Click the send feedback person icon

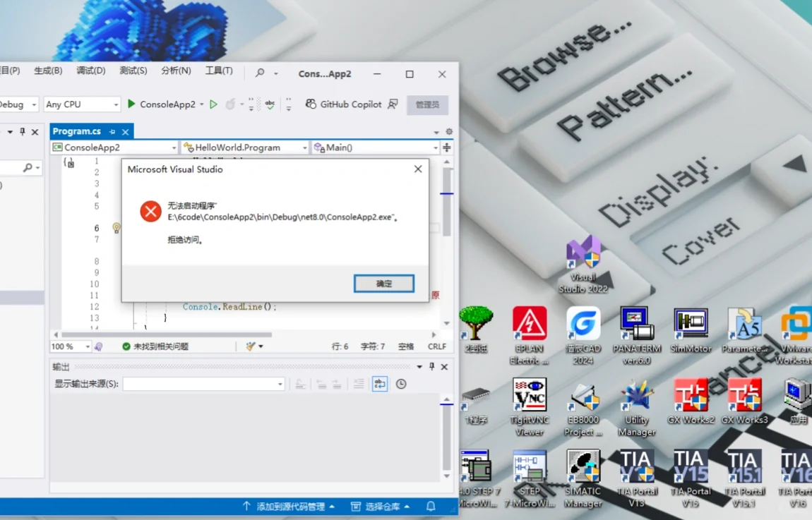coord(393,104)
